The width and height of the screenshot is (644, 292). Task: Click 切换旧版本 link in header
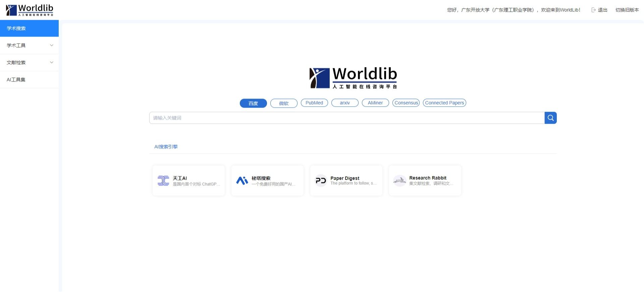pyautogui.click(x=627, y=10)
